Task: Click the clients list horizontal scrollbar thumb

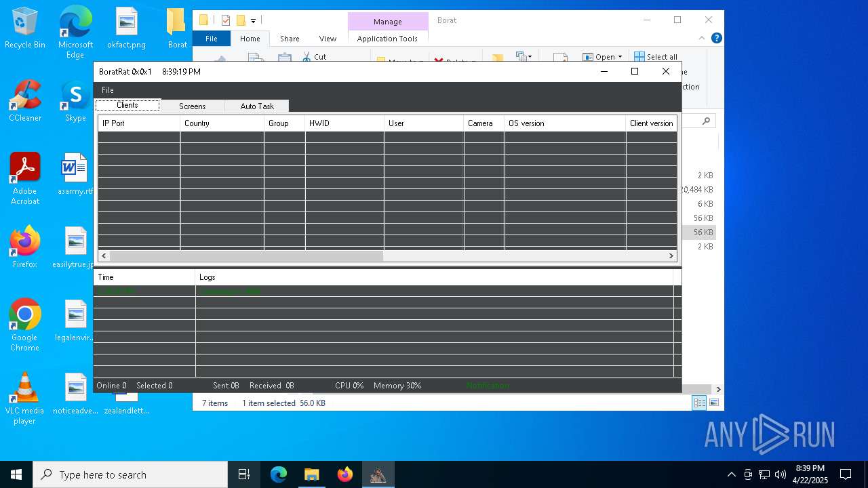Action: coord(246,256)
